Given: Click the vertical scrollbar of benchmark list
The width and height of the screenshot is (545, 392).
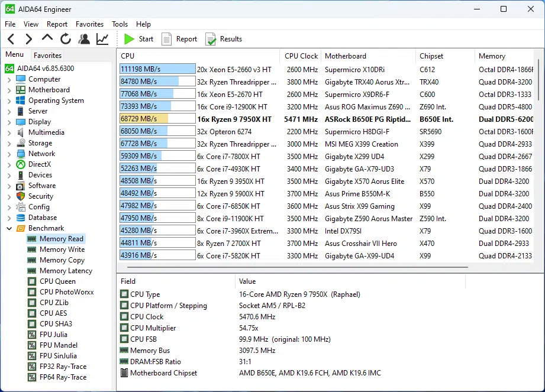Looking at the screenshot, I should tap(538, 79).
